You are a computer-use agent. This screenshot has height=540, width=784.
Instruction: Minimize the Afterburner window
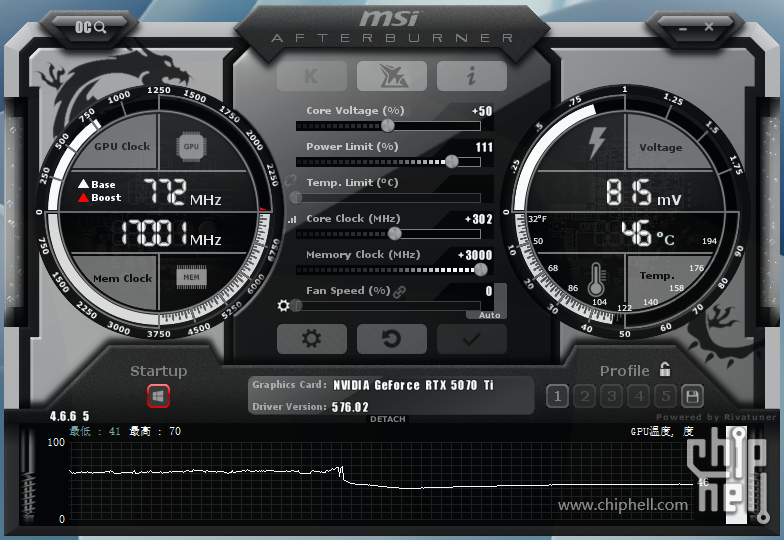pyautogui.click(x=683, y=28)
